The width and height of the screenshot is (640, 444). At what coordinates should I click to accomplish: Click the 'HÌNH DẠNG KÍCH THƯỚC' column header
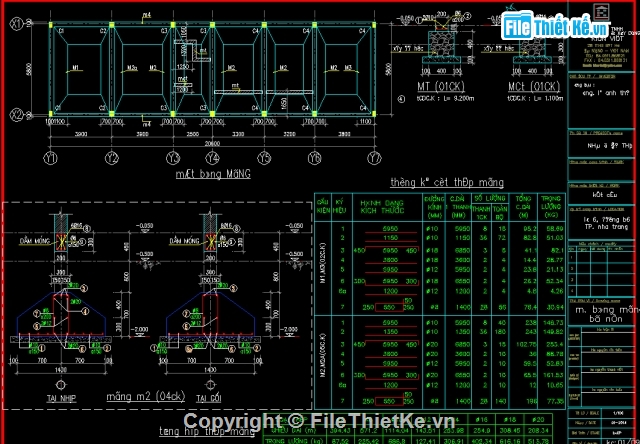[x=382, y=207]
